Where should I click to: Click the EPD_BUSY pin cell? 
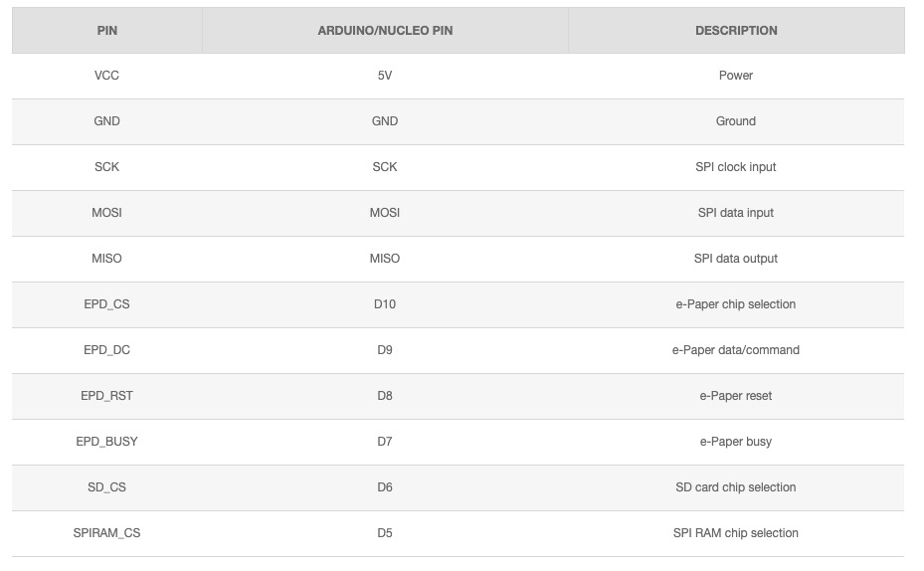[107, 442]
